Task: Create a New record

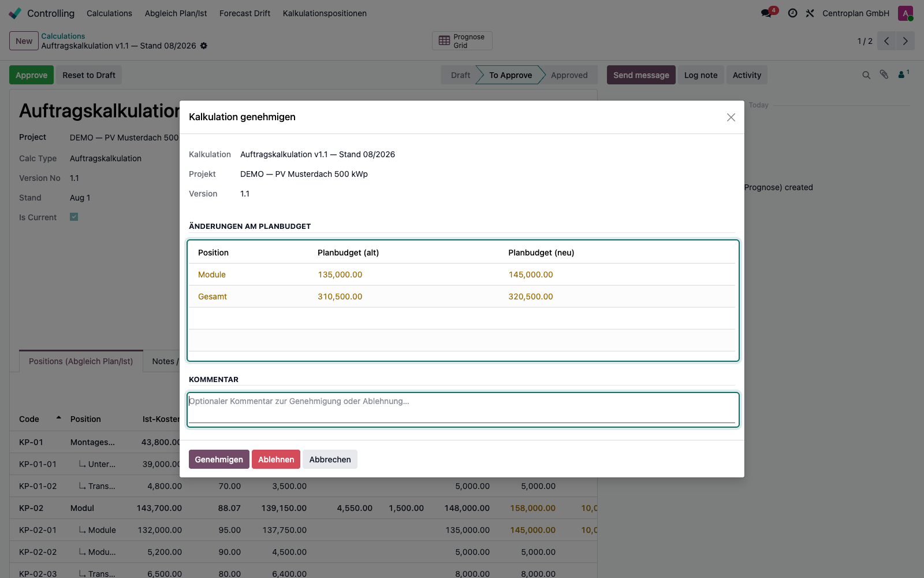Action: point(24,41)
